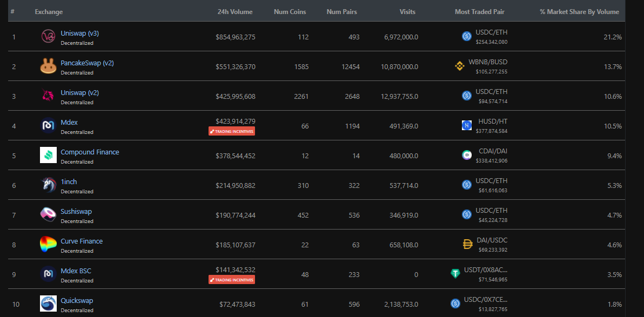Viewport: 644px width, 317px height.
Task: Click the PancakeSwap (v2) pancake bunny logo
Action: pos(48,66)
